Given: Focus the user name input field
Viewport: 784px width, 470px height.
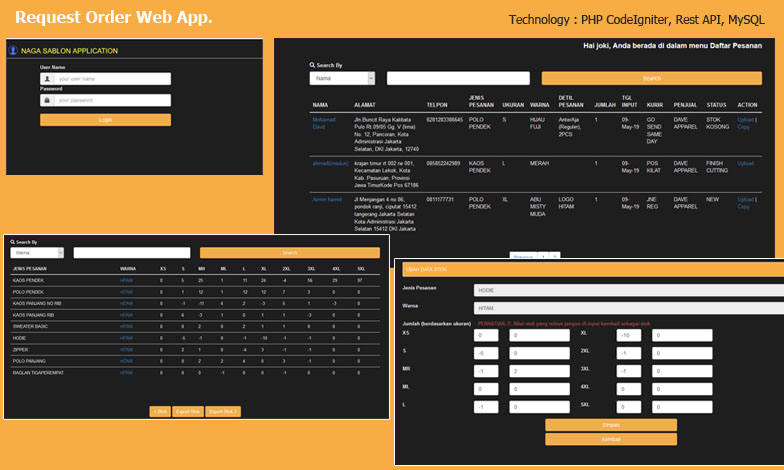Looking at the screenshot, I should (112, 78).
